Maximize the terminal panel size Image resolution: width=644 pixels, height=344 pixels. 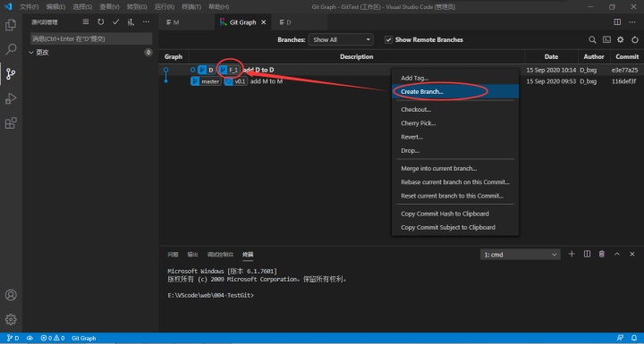[617, 254]
